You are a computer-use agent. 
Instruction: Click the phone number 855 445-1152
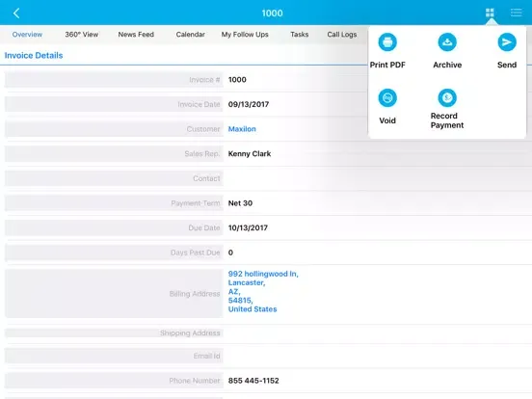tap(253, 381)
